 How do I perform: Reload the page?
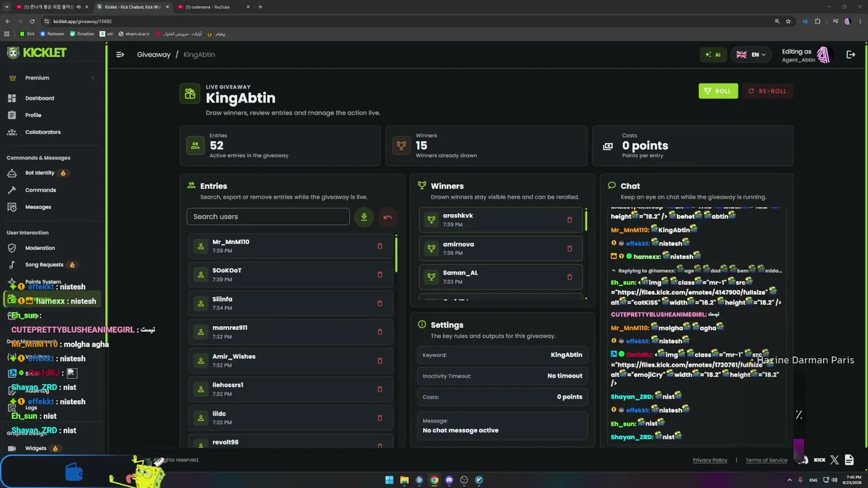point(31,21)
